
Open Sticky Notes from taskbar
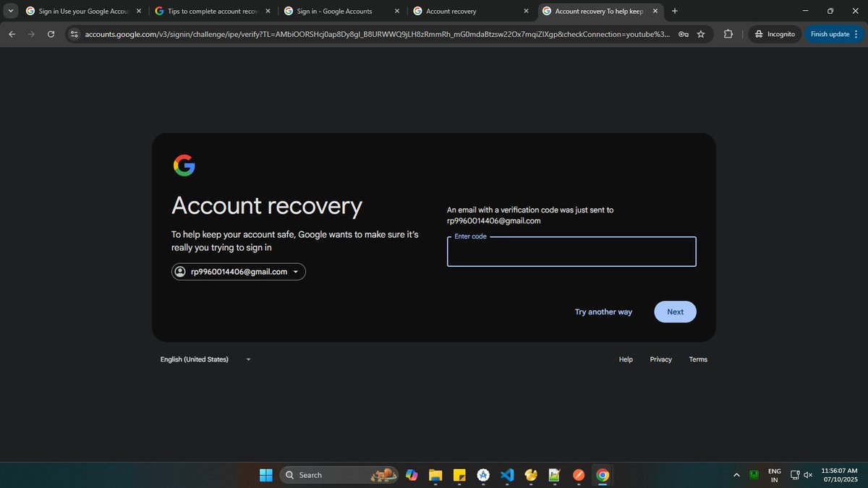pyautogui.click(x=459, y=475)
